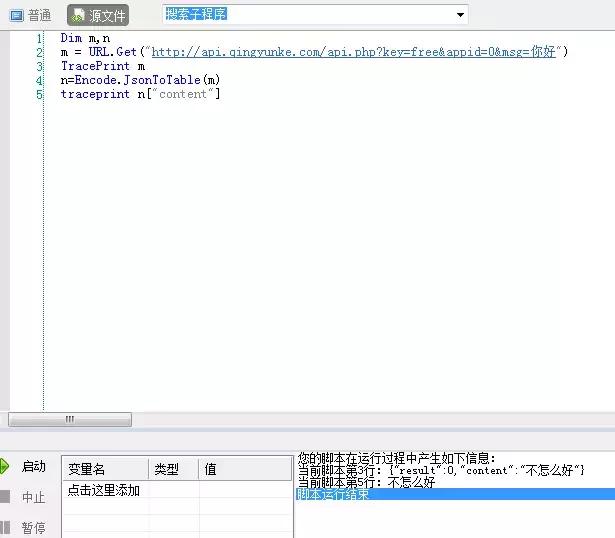Click the 您的脚本在运行过程中产生如下信息 line

(397, 458)
